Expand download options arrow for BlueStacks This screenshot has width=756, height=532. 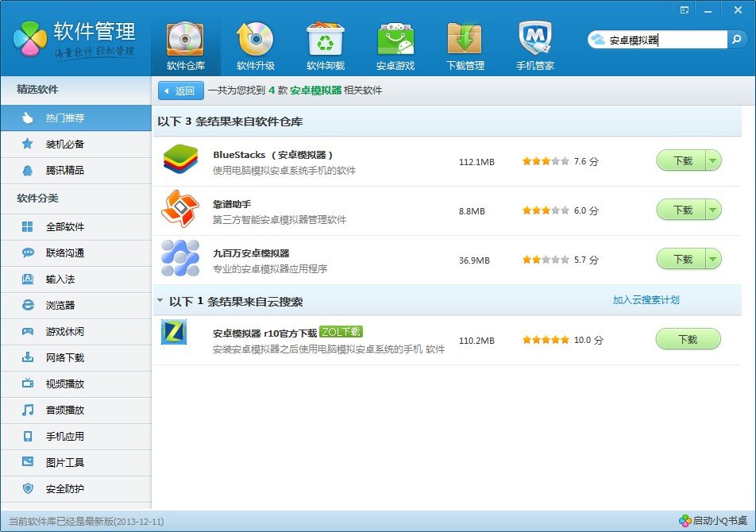click(713, 161)
